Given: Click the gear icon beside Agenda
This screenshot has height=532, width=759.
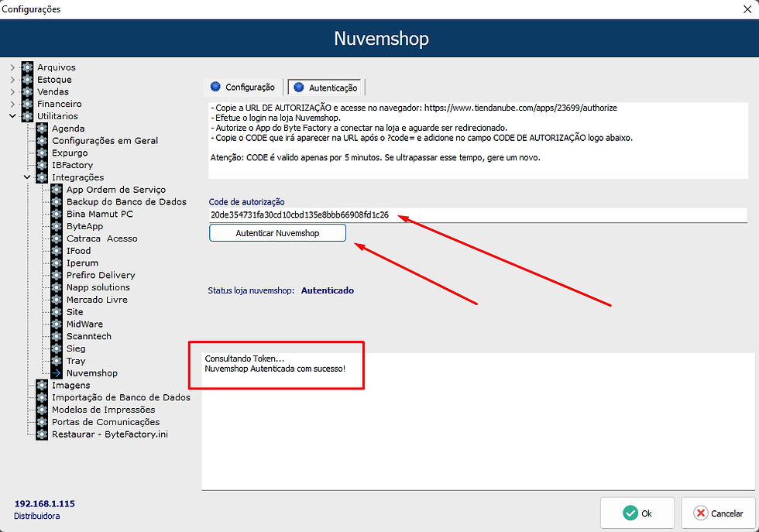Looking at the screenshot, I should tap(42, 129).
